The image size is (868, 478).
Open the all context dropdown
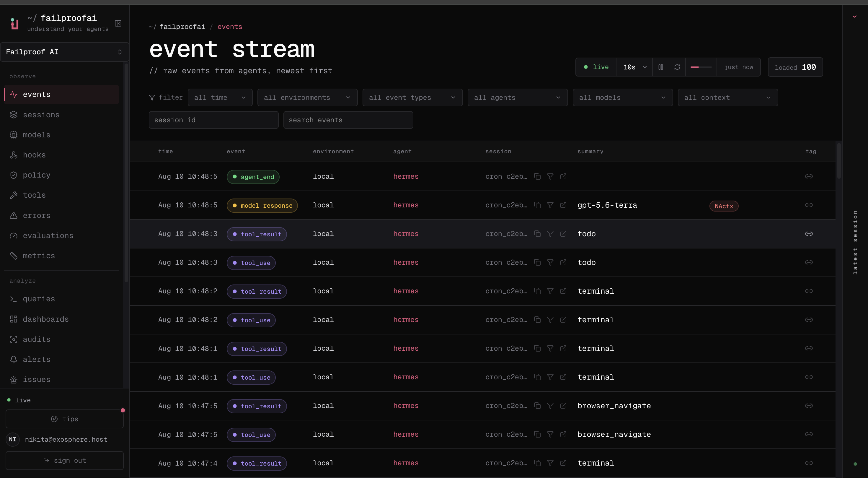728,97
